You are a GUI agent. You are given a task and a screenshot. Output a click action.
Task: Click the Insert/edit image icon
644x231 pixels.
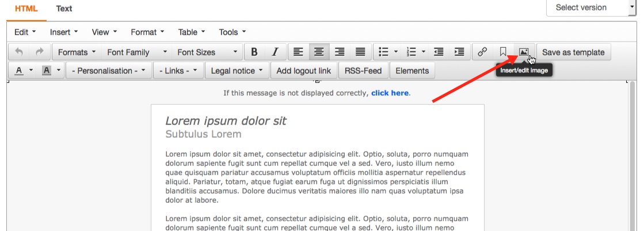524,52
